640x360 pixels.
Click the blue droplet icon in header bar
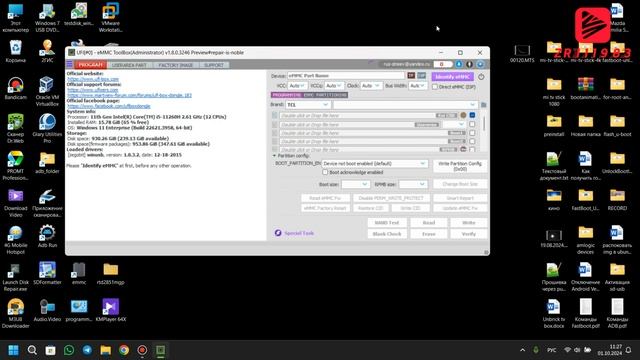[459, 64]
